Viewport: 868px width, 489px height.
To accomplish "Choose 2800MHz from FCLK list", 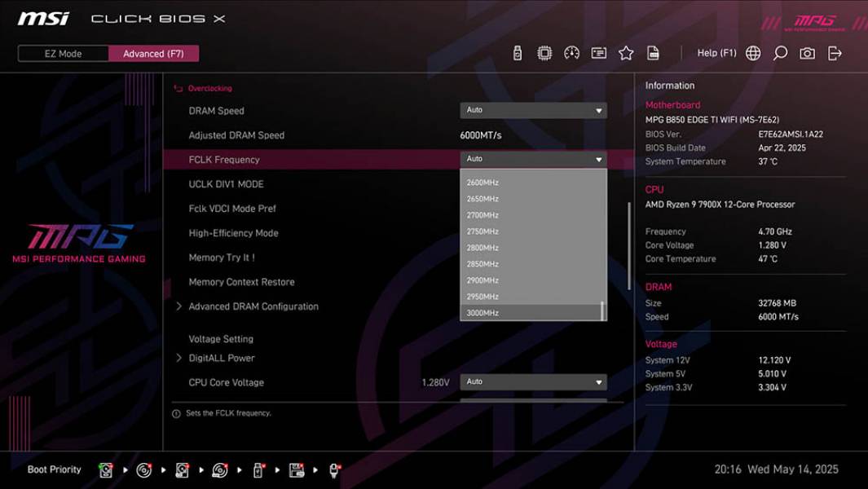I will (533, 248).
